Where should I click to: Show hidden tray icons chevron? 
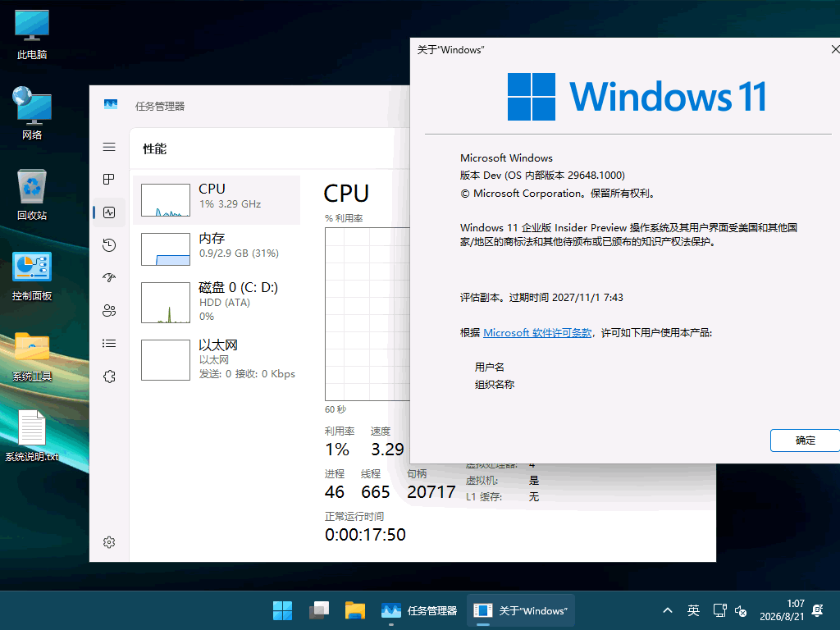coord(668,610)
